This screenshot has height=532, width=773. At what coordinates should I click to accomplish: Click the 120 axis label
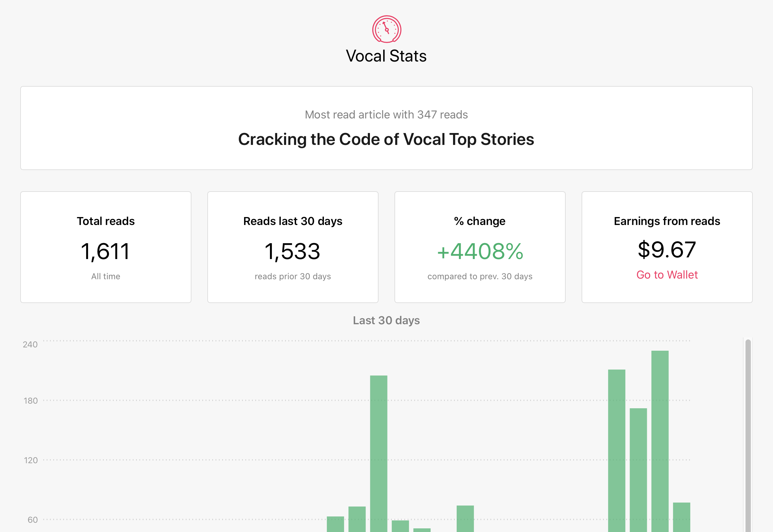point(31,460)
